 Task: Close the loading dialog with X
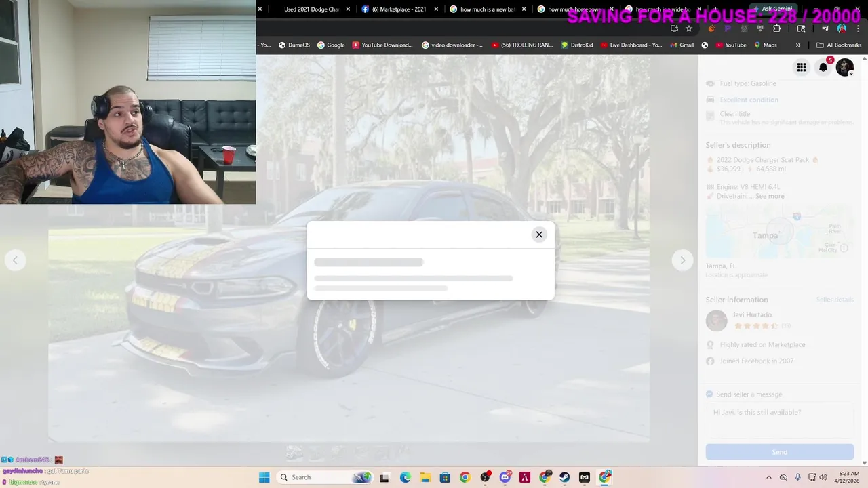click(539, 235)
